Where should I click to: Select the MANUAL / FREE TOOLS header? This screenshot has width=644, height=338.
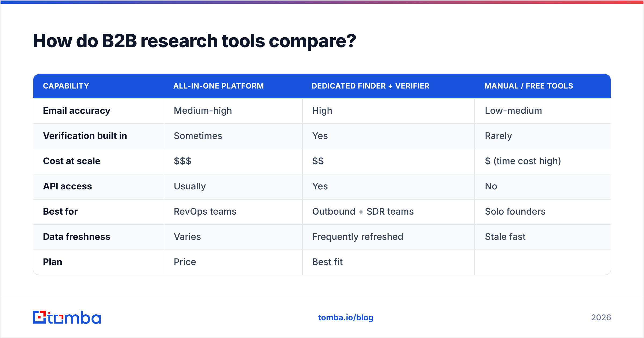coord(529,86)
